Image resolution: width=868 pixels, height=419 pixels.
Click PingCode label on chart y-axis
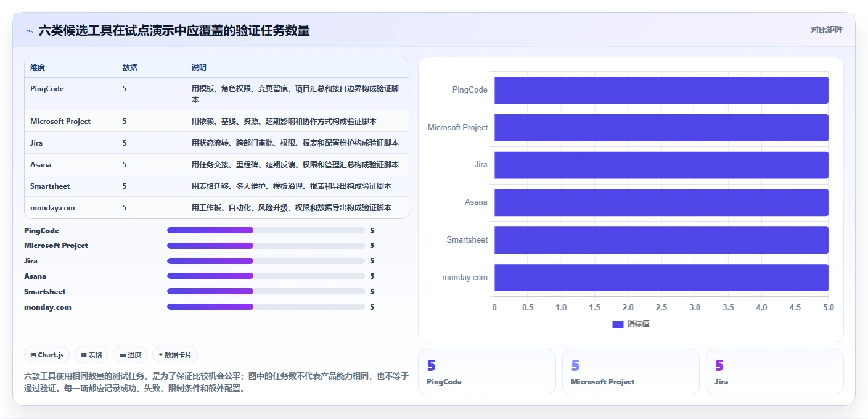[470, 90]
